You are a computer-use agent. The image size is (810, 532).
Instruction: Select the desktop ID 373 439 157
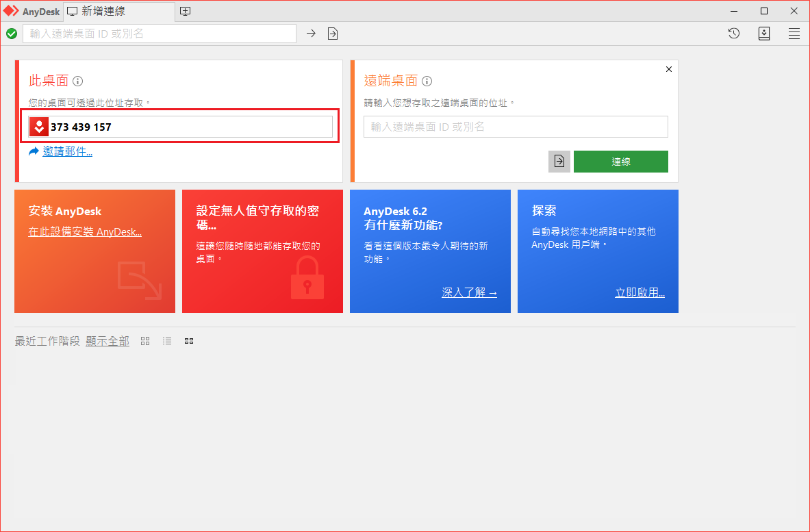[81, 127]
